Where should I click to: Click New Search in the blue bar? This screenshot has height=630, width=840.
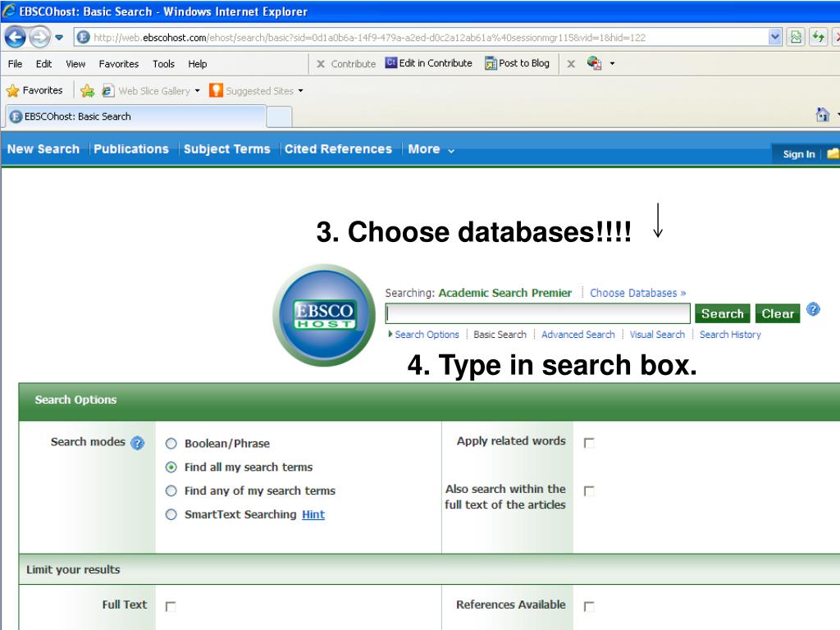pyautogui.click(x=43, y=149)
